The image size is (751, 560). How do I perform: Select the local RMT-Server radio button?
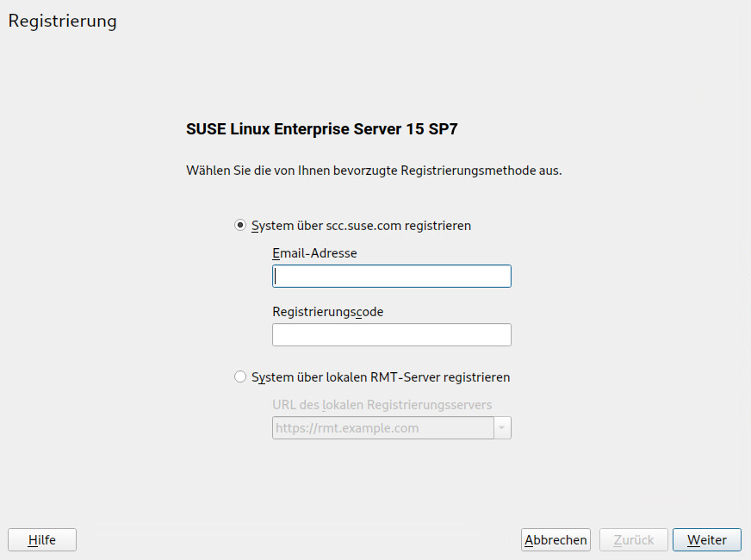240,376
